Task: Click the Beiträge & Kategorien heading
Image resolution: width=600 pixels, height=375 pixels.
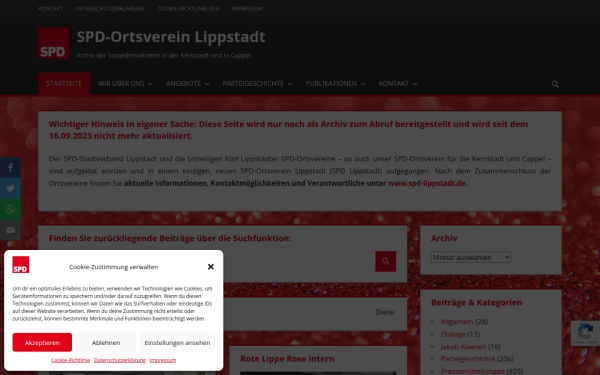Action: 476,302
